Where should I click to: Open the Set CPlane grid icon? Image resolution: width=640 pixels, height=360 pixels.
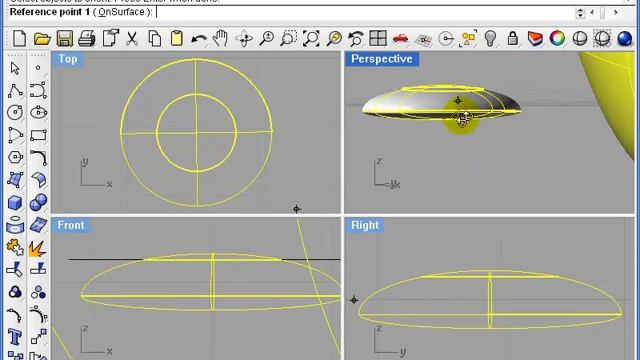point(423,40)
